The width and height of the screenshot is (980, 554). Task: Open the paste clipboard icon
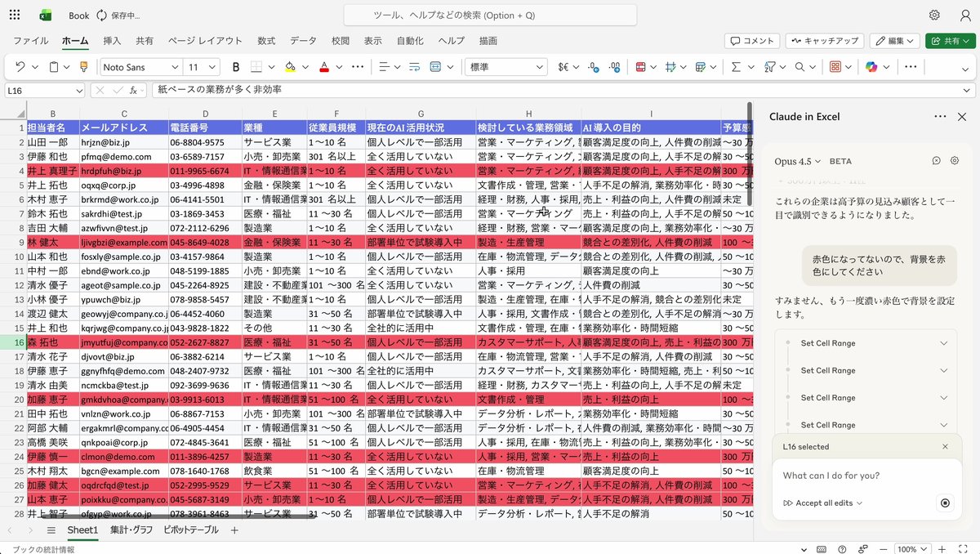[x=54, y=67]
